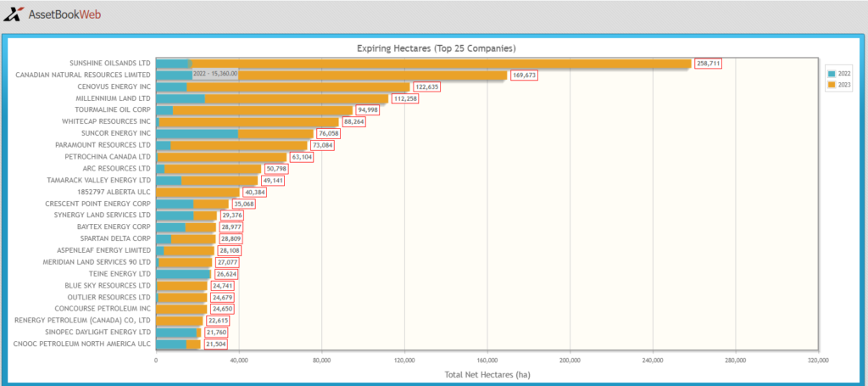Select the SUNSHINE OILSANDS LTD label
The height and width of the screenshot is (386, 868).
tap(109, 63)
